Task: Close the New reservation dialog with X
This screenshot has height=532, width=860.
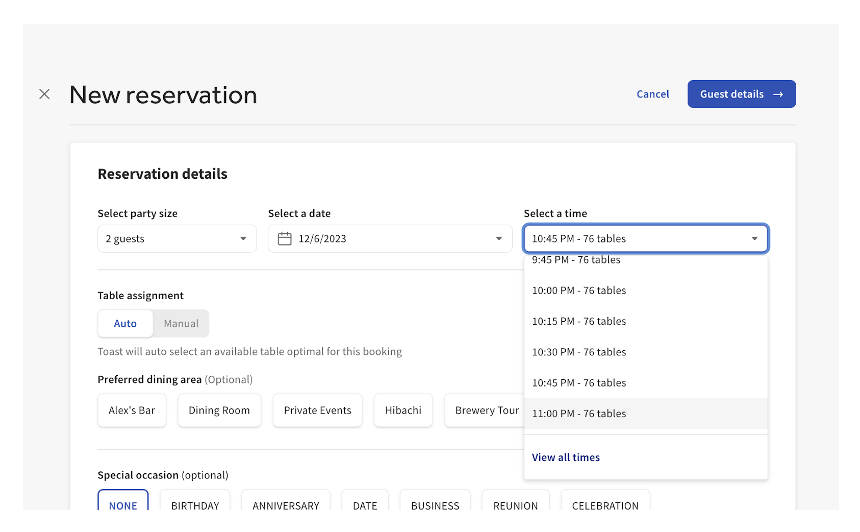Action: point(44,94)
